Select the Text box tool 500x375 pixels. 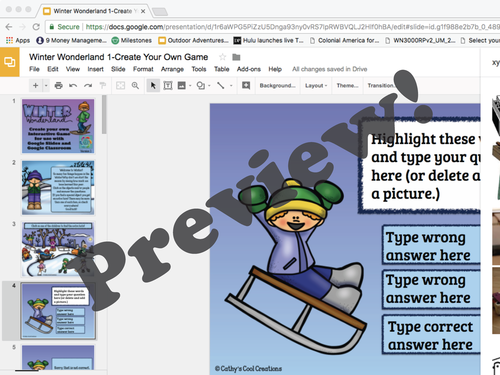pyautogui.click(x=168, y=86)
